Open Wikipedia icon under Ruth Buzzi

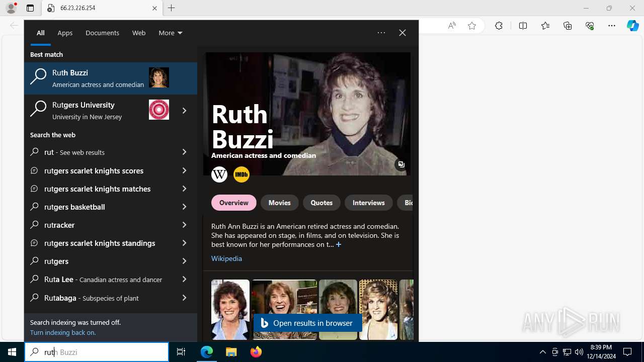click(219, 174)
